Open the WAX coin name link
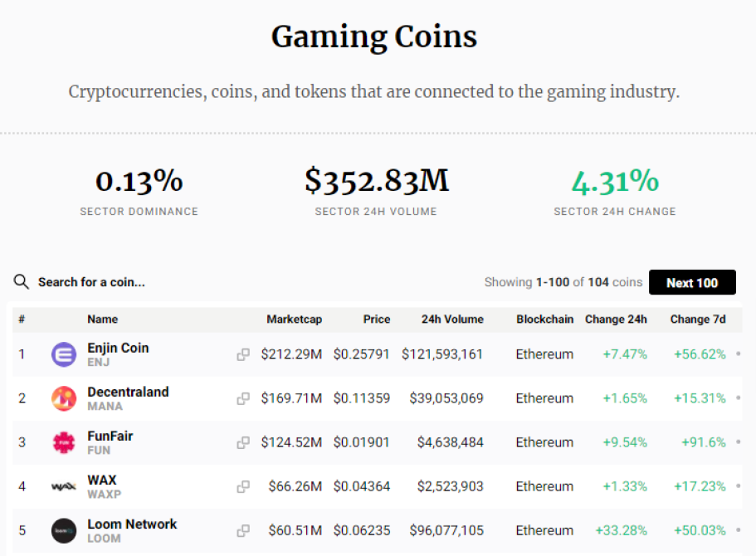Image resolution: width=756 pixels, height=556 pixels. [x=102, y=480]
